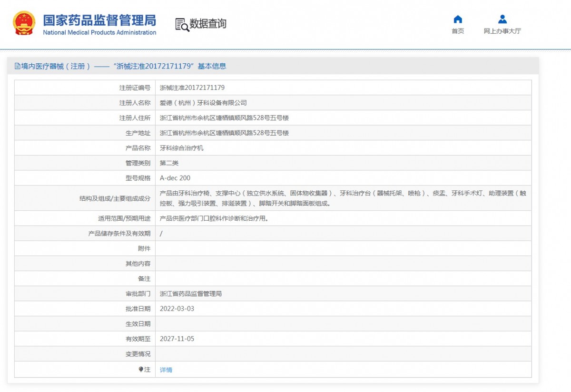Open the 详情 link

(166, 370)
